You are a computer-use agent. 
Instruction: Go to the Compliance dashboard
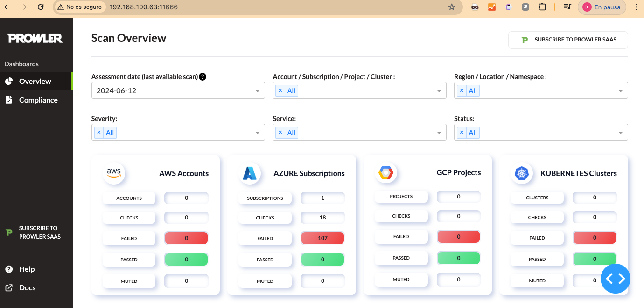[38, 100]
